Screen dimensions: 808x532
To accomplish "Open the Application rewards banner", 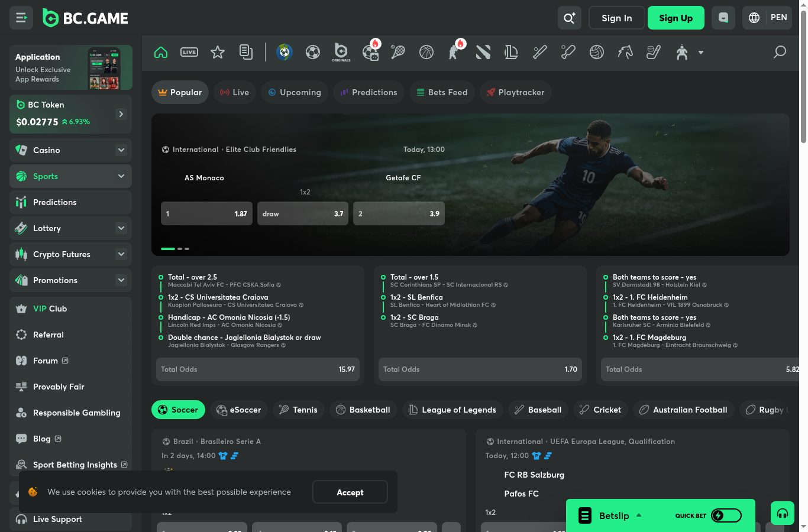I will 71,67.
